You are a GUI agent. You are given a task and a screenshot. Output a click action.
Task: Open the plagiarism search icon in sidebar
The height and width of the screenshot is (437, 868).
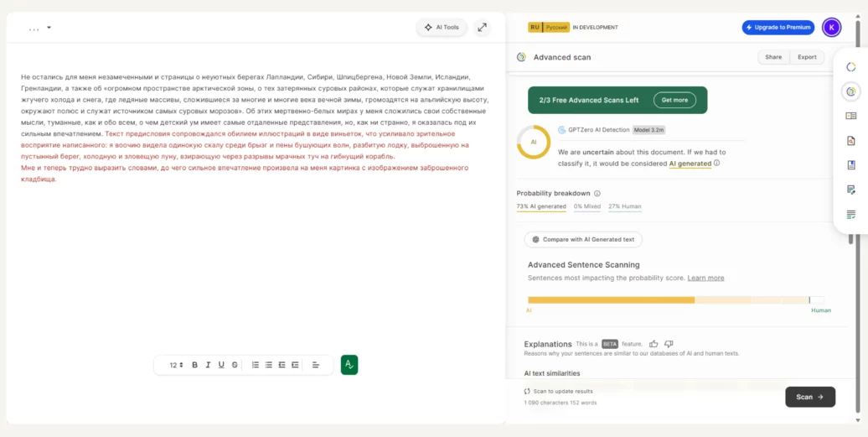[851, 141]
